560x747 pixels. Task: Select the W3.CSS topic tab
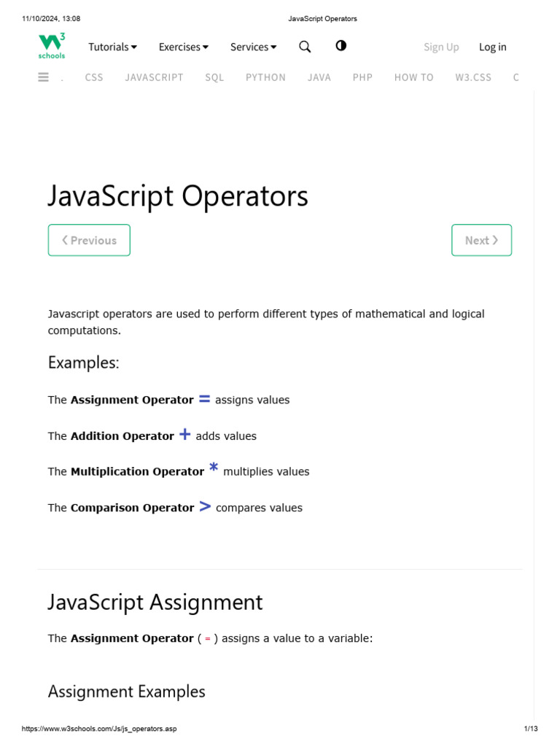pyautogui.click(x=473, y=77)
